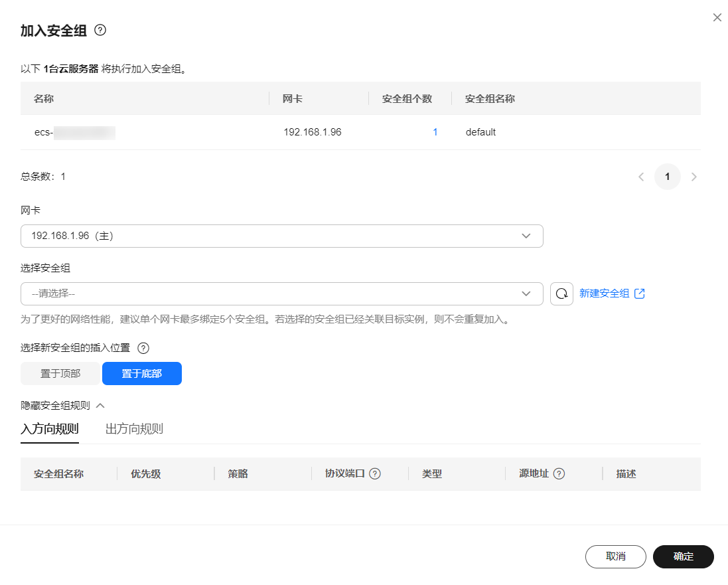The image size is (728, 585).
Task: Click the 取消 cancel button
Action: coord(615,556)
